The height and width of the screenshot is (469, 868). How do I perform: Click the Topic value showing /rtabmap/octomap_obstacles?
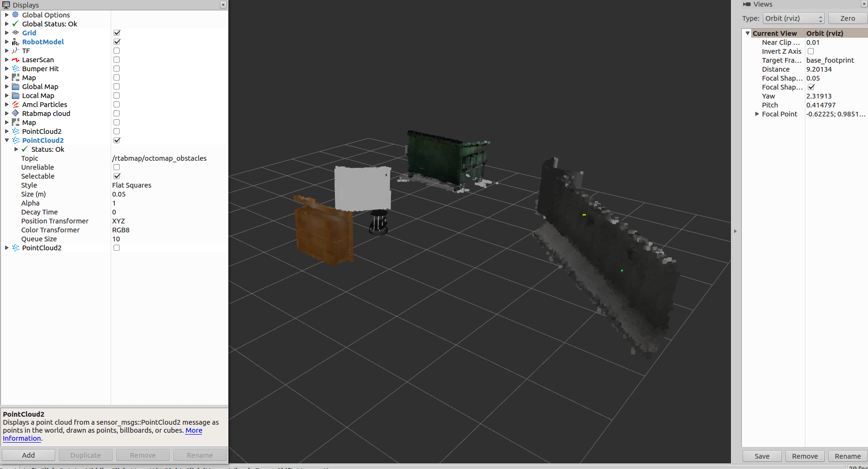pyautogui.click(x=159, y=158)
